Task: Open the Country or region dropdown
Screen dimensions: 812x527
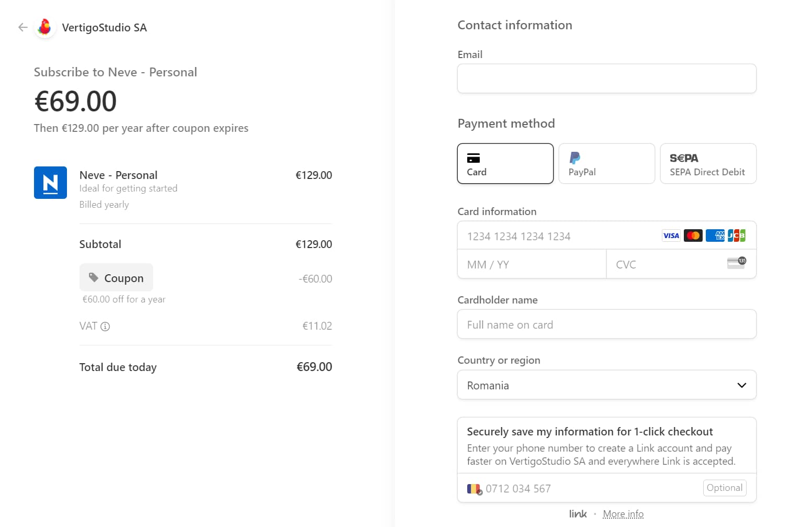Action: point(606,385)
